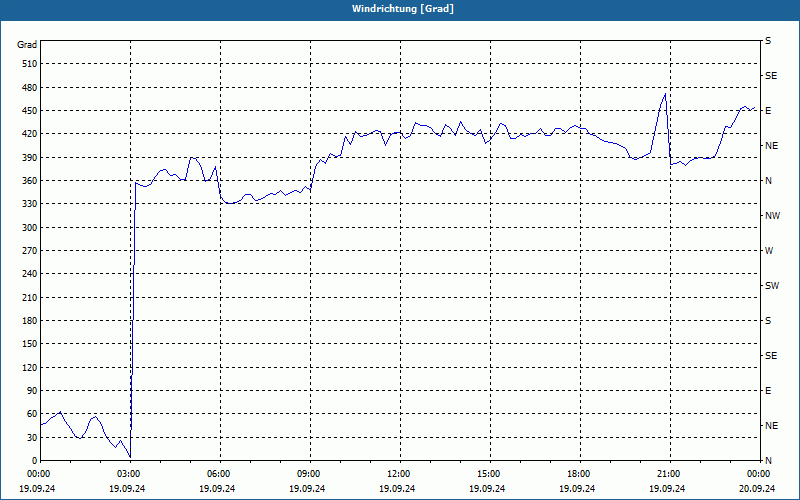
Task: Select the 390 y-axis value
Action: pos(30,158)
